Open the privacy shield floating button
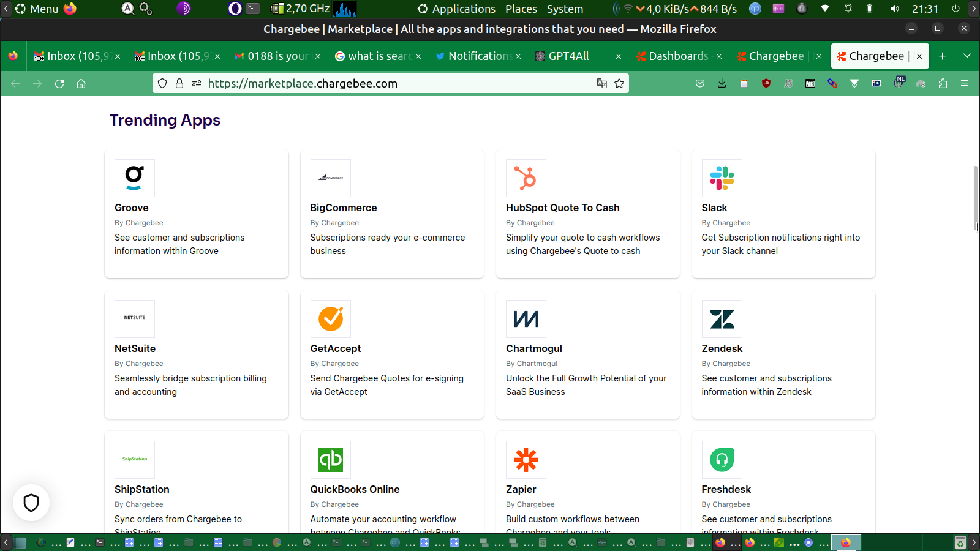This screenshot has height=551, width=980. (x=31, y=503)
